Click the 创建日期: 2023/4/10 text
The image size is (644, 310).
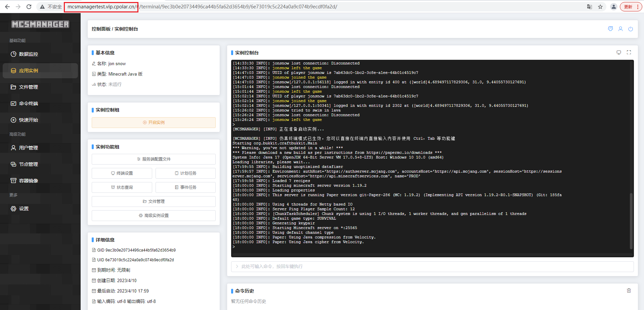pyautogui.click(x=117, y=280)
